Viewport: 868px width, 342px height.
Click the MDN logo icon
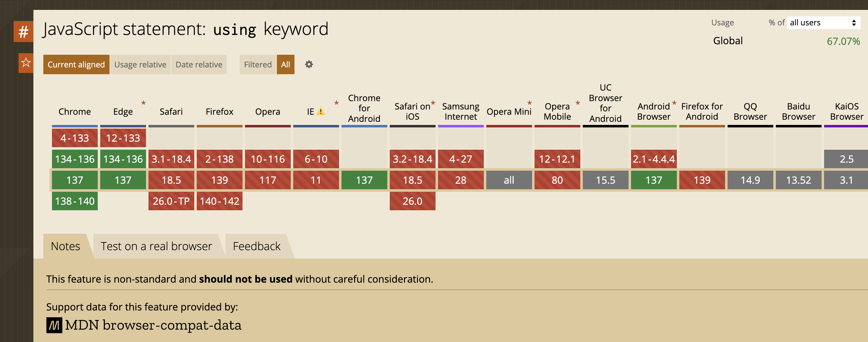pos(54,325)
